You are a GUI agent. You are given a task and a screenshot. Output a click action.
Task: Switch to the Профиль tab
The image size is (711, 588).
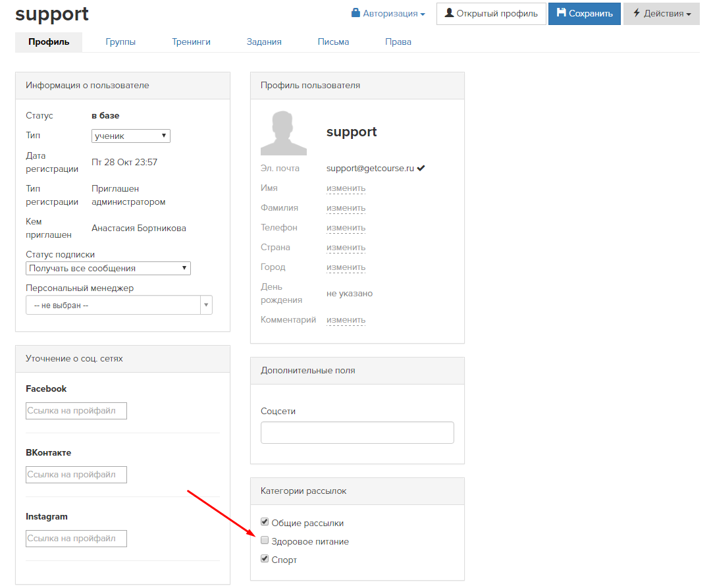tap(49, 41)
